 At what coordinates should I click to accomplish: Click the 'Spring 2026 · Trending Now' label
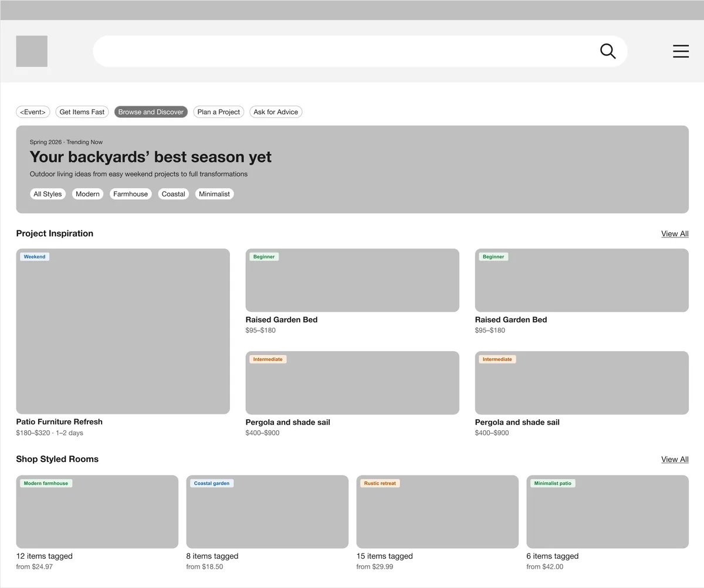(x=66, y=142)
